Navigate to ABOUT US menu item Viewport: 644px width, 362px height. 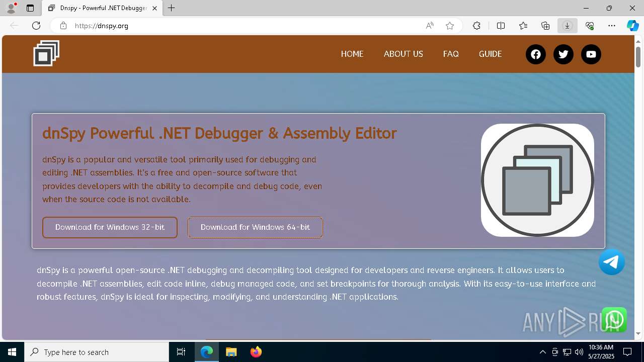pos(404,54)
